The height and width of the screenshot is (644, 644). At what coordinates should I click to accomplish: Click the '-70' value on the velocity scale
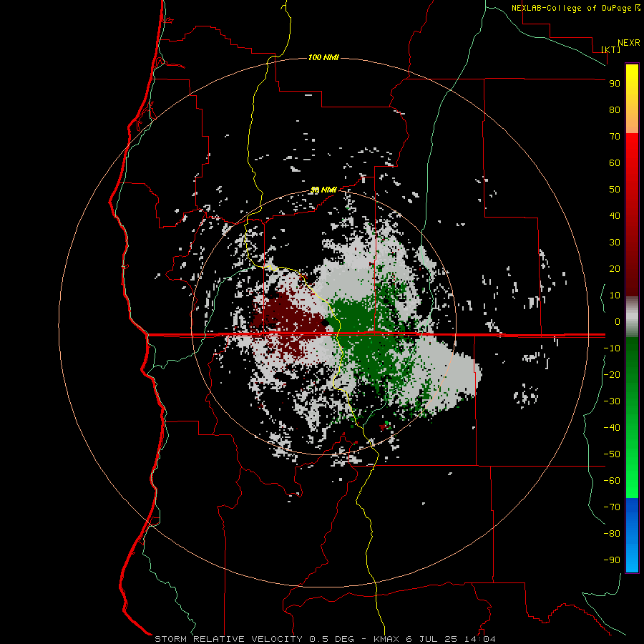click(x=612, y=507)
